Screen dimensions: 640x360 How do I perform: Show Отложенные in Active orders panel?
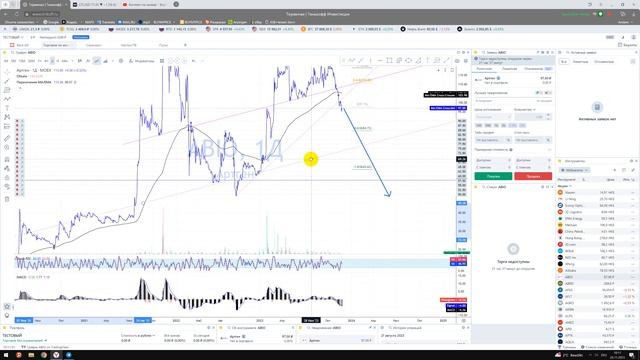(604, 62)
